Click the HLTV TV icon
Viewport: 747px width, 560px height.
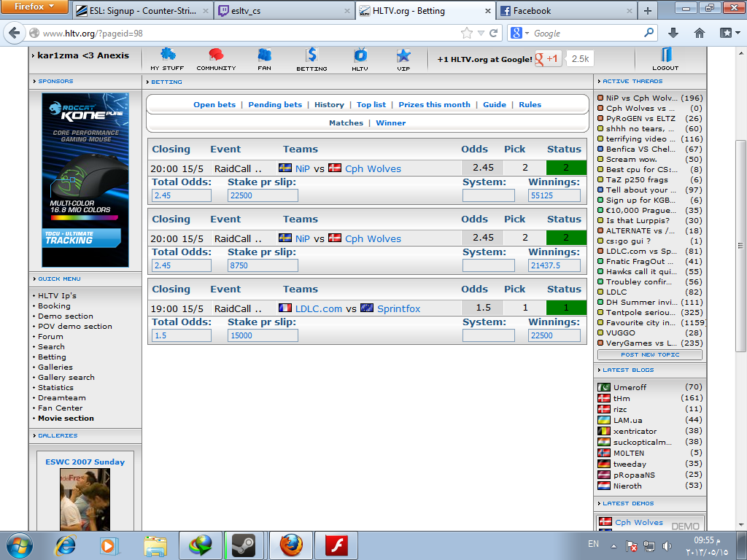coord(360,56)
